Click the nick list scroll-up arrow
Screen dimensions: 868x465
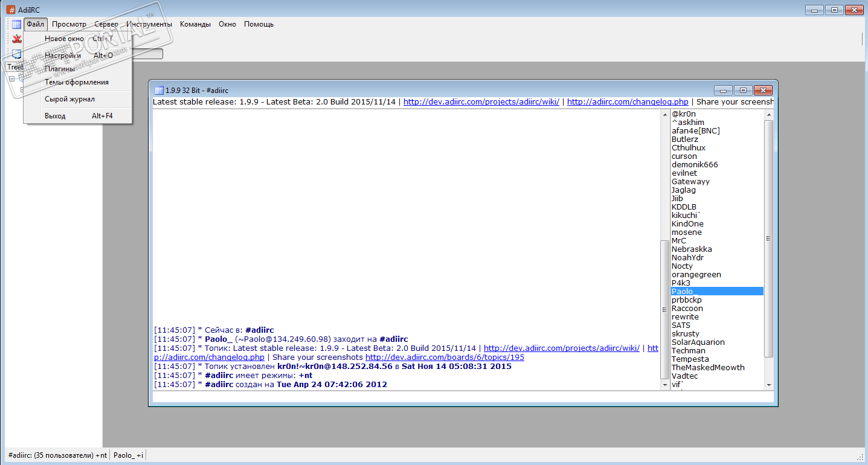[769, 114]
